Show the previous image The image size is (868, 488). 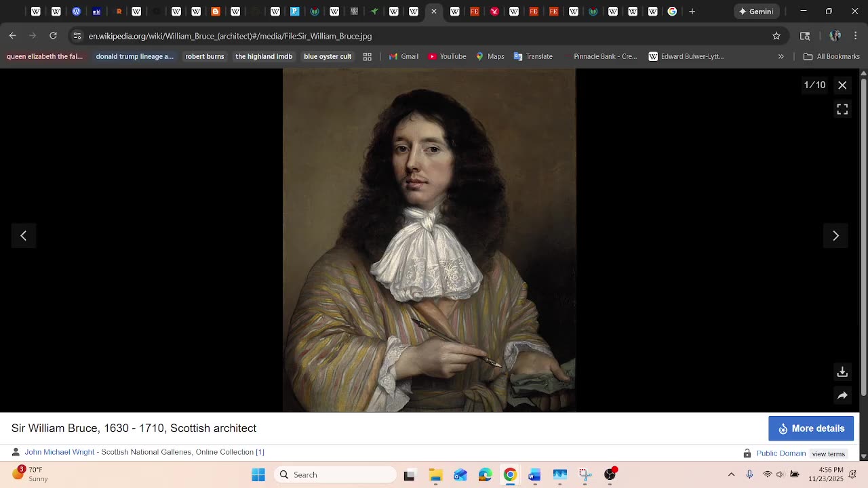tap(24, 236)
